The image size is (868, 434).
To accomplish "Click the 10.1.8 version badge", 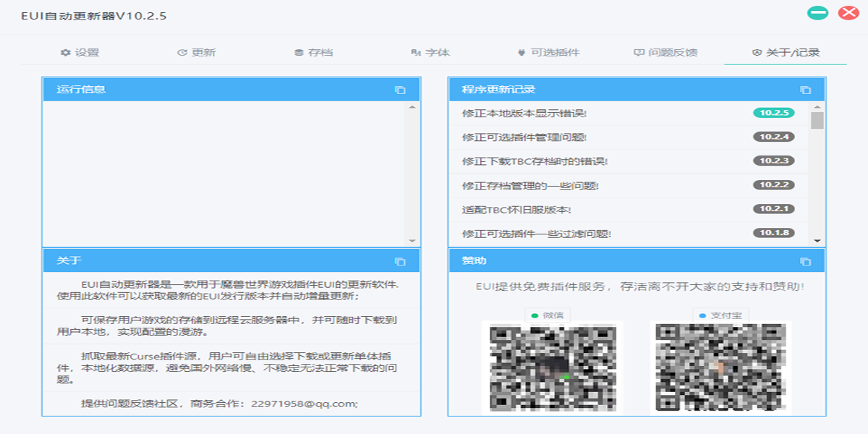I will click(774, 233).
